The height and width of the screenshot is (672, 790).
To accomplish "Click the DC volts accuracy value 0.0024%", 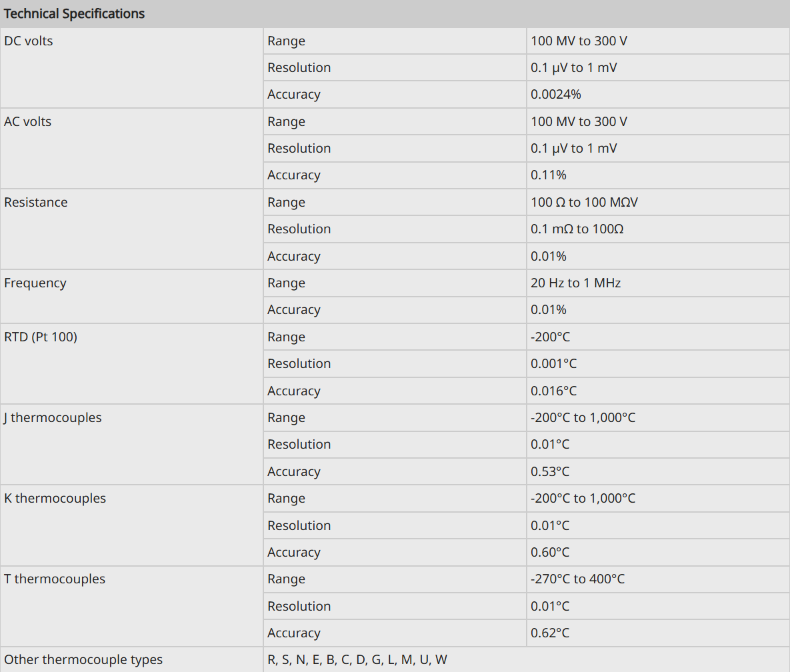I will coord(556,94).
